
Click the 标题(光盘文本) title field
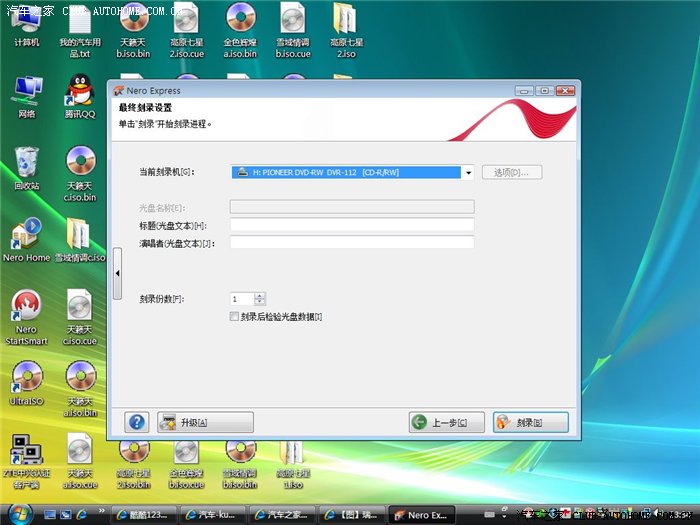(352, 225)
